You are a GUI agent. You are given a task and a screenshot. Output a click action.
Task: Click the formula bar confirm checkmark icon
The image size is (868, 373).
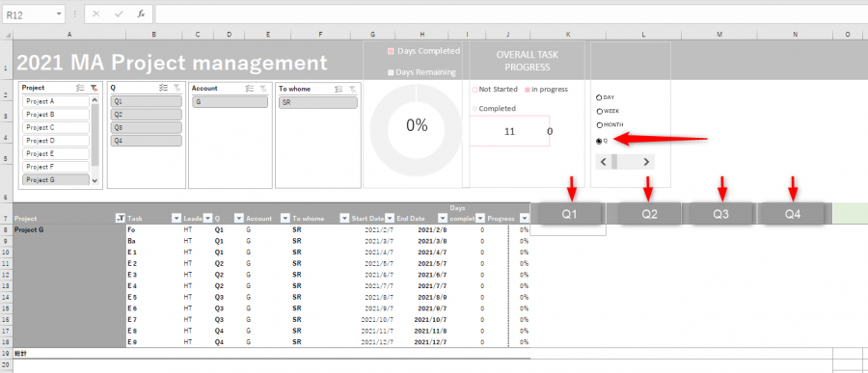(119, 14)
